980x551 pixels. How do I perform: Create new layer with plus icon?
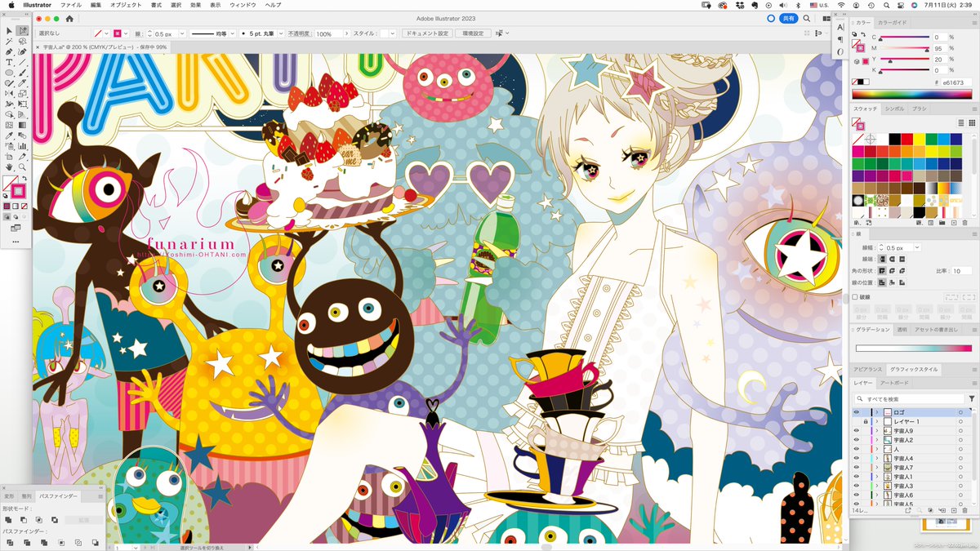click(953, 510)
